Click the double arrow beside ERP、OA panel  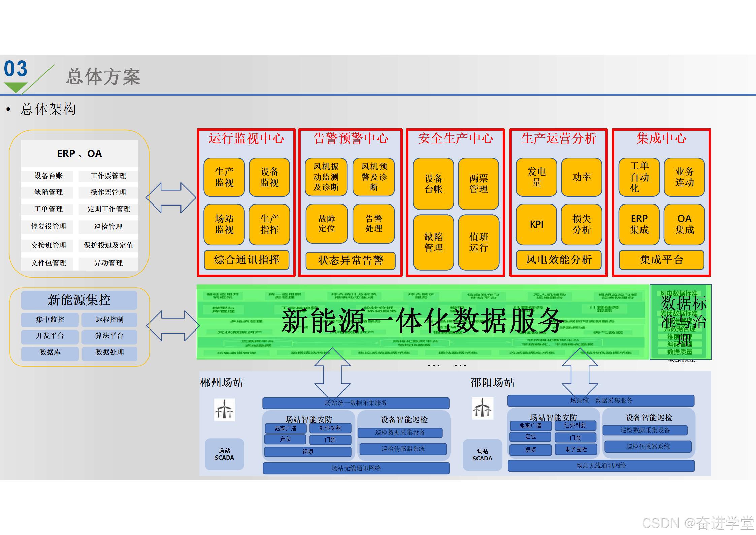tap(171, 198)
